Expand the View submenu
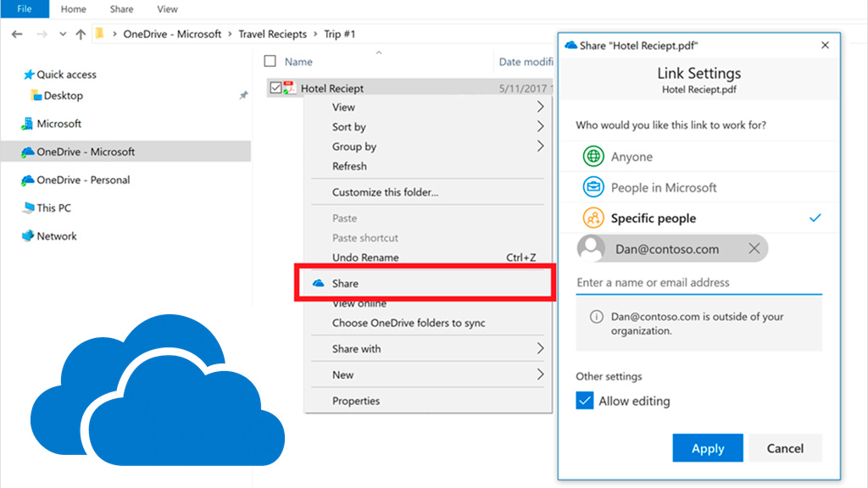868x488 pixels. coord(428,108)
